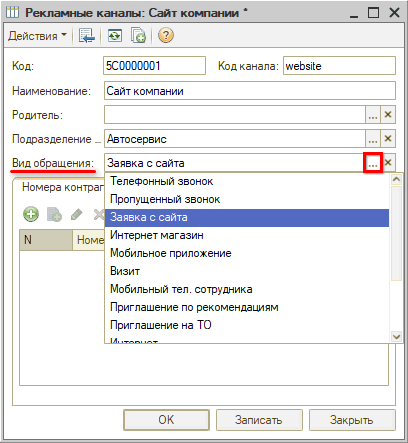Click the Записать button
This screenshot has width=408, height=443.
point(259,420)
